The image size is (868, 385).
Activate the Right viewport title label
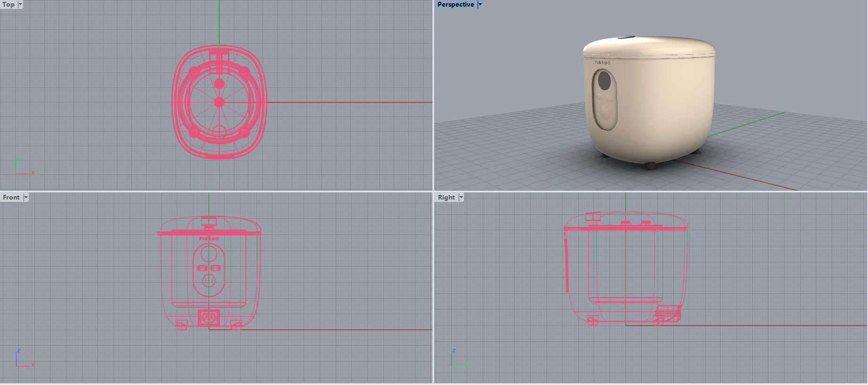[446, 197]
